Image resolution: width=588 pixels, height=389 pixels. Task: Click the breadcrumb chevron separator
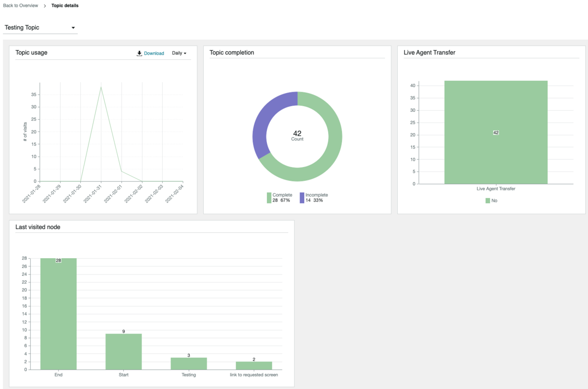pyautogui.click(x=45, y=6)
